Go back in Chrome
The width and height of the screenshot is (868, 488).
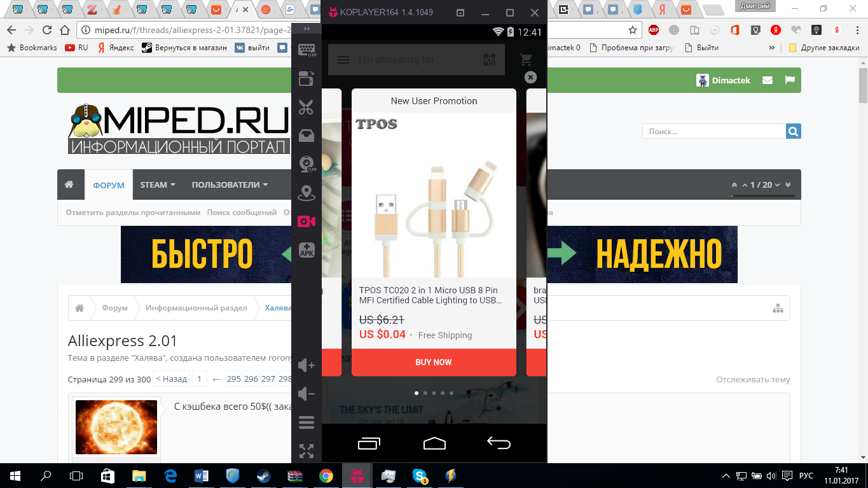click(11, 30)
